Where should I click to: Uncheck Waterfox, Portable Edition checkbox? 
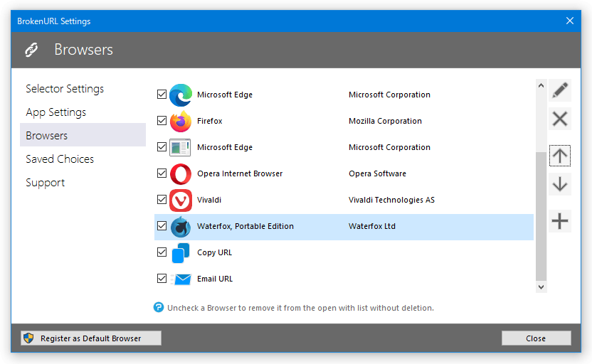(162, 225)
